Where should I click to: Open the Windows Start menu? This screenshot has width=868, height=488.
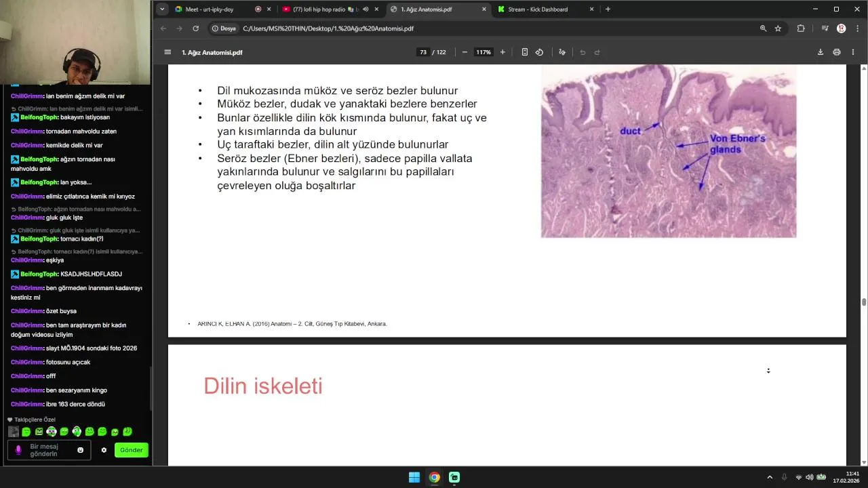(x=414, y=477)
